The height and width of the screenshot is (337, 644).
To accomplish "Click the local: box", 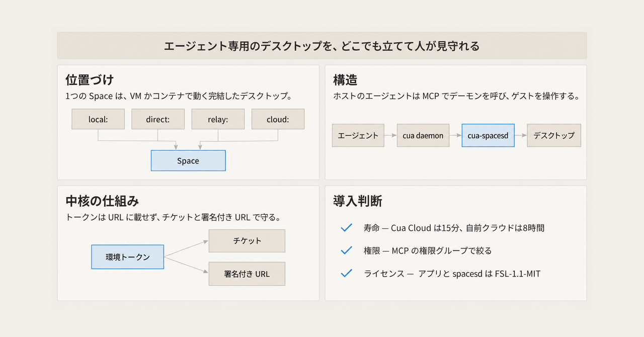I will pos(98,119).
